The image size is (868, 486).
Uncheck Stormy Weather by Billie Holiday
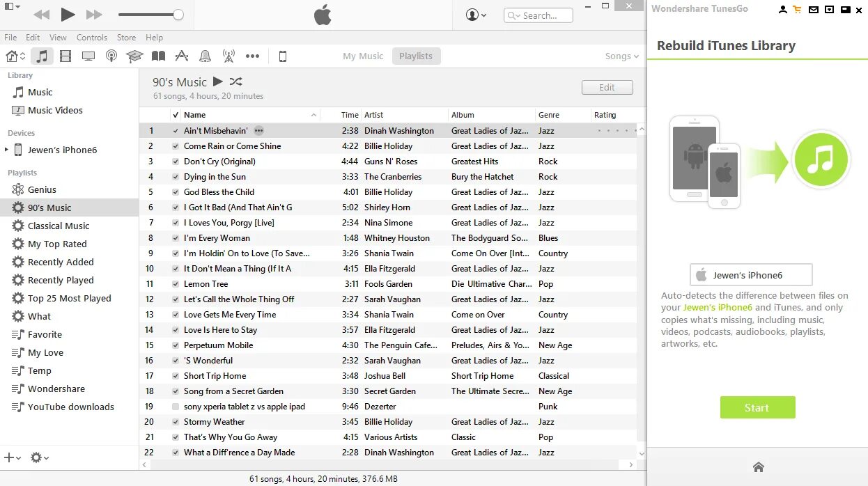coord(174,421)
